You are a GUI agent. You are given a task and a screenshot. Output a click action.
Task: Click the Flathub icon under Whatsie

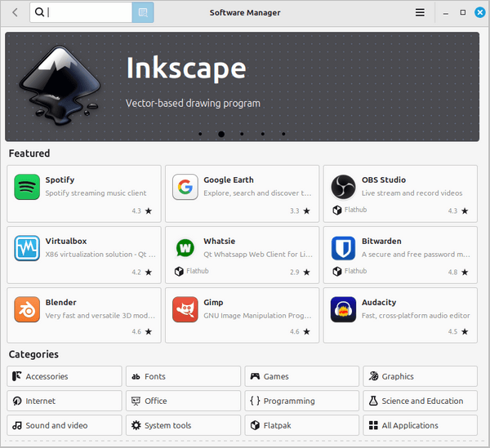click(x=179, y=271)
